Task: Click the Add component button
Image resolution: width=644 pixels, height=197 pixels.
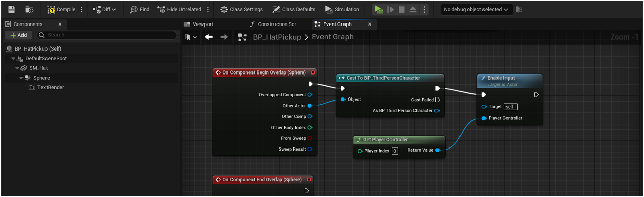Action: pyautogui.click(x=18, y=35)
